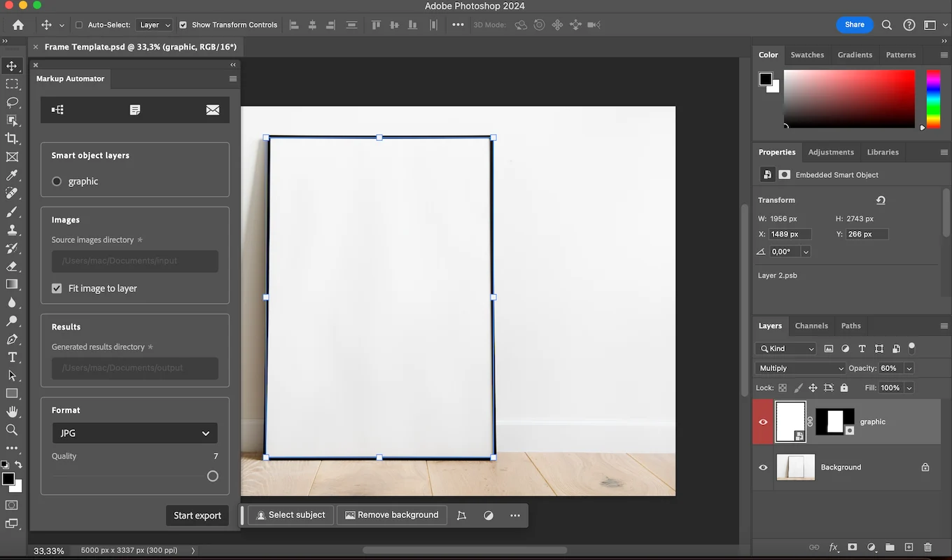Click the Remove background button
This screenshot has width=952, height=560.
tap(392, 515)
